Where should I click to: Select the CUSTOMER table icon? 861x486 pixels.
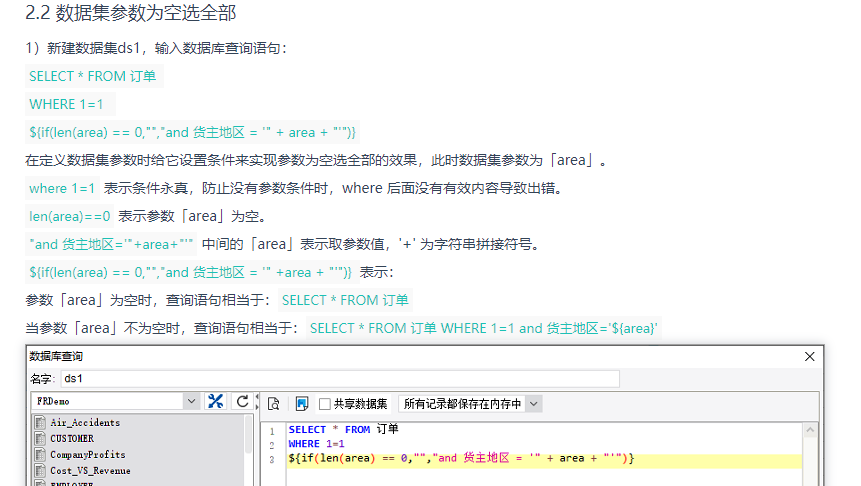[x=40, y=438]
